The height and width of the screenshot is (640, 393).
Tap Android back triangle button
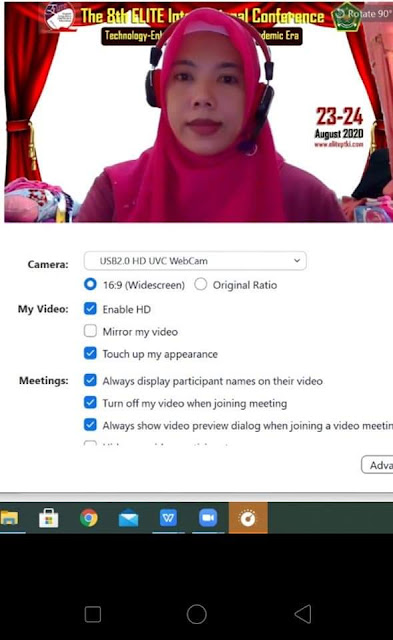tap(303, 614)
